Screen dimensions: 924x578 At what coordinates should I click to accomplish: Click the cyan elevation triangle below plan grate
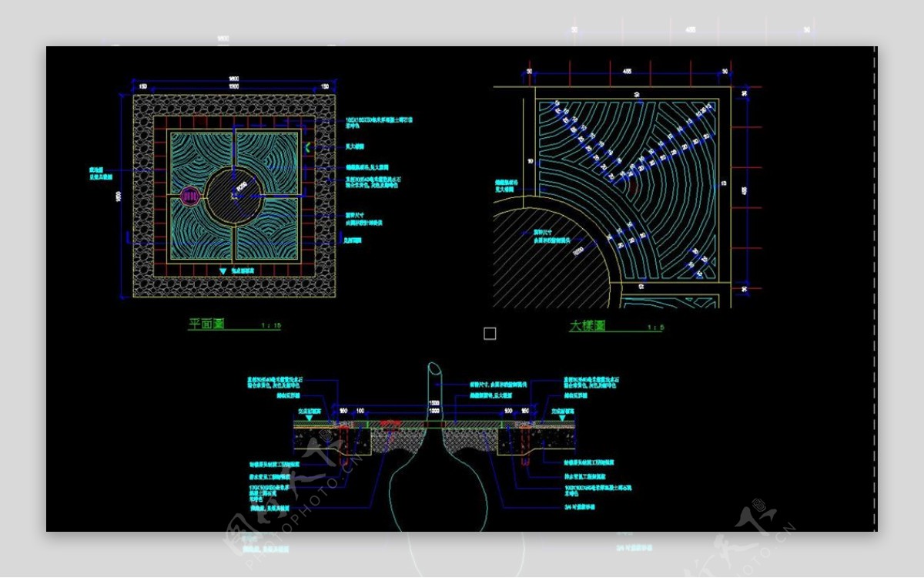tap(223, 271)
